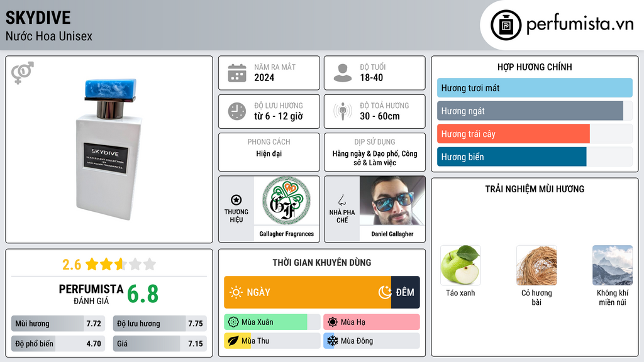This screenshot has height=362, width=644.
Task: Click the Hương biển accord bar
Action: tap(535, 156)
